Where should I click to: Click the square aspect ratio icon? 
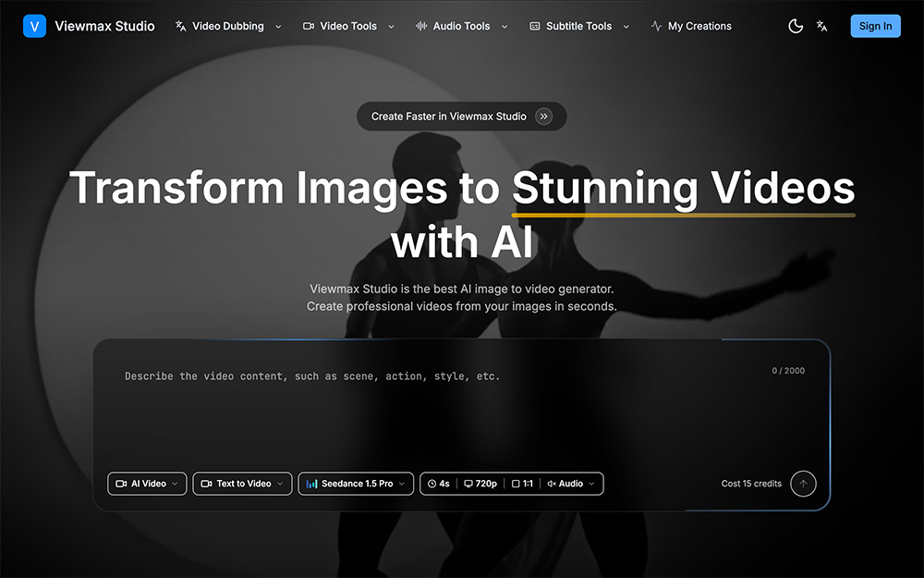(x=516, y=484)
